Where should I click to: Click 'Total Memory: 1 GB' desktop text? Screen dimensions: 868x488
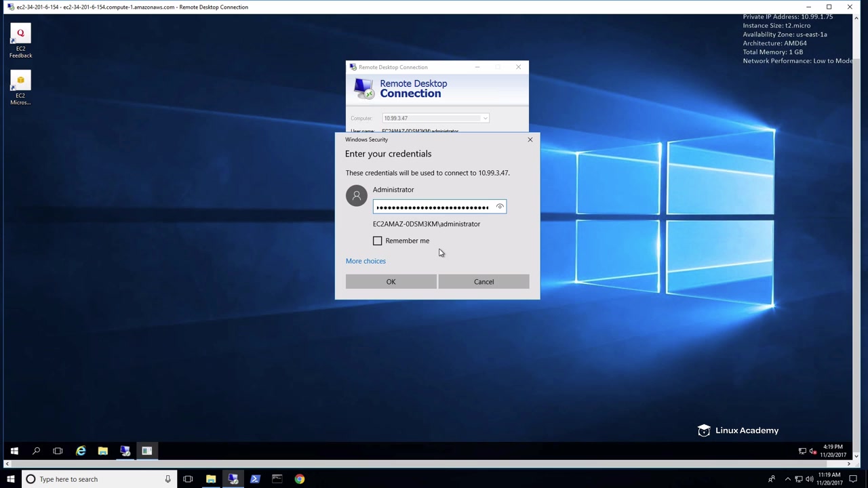[772, 52]
